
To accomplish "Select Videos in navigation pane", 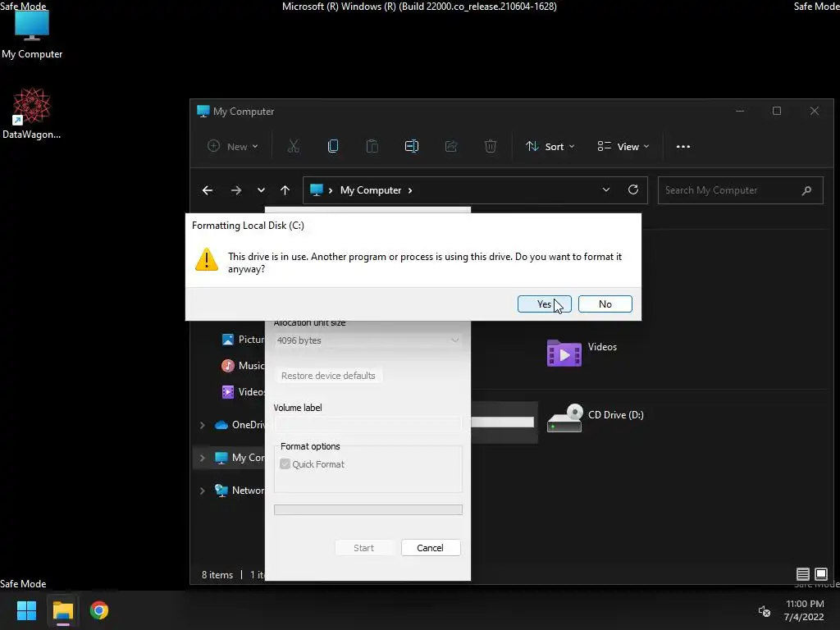I will coord(243,391).
